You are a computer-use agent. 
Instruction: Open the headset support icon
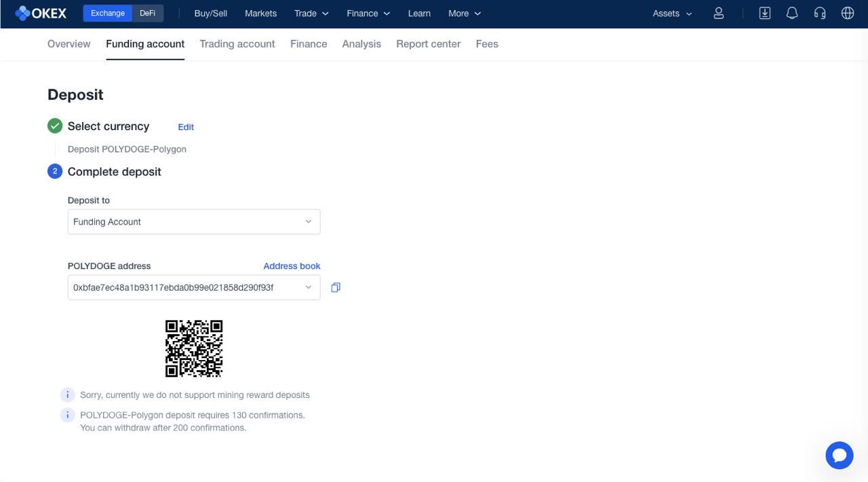point(820,13)
